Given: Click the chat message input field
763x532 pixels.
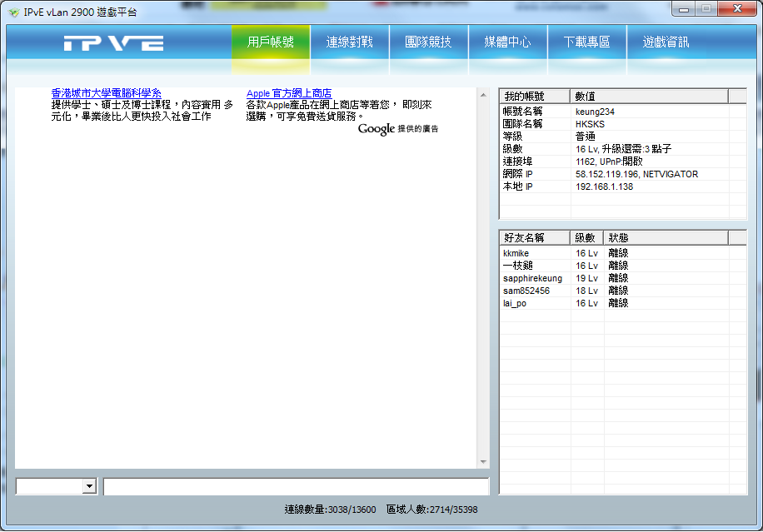Looking at the screenshot, I should tap(296, 486).
